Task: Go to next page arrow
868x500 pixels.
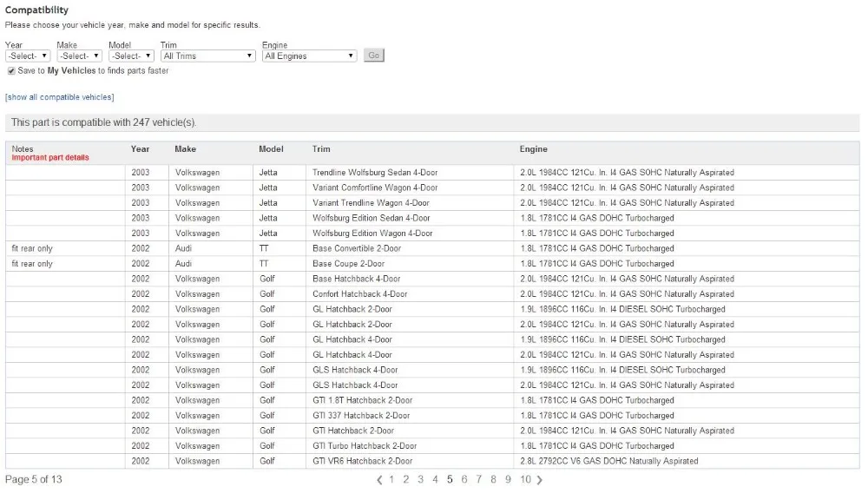Action: pyautogui.click(x=540, y=480)
